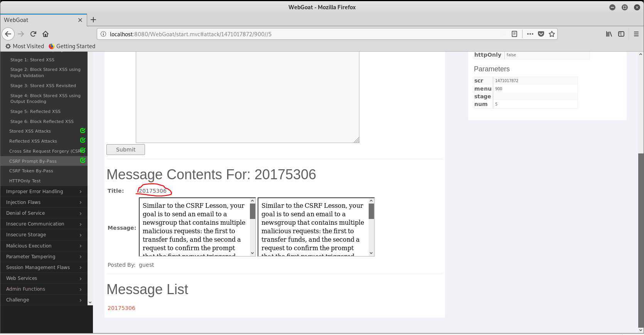Open Stage 5: Reflected XSS
This screenshot has width=644, height=335.
35,111
